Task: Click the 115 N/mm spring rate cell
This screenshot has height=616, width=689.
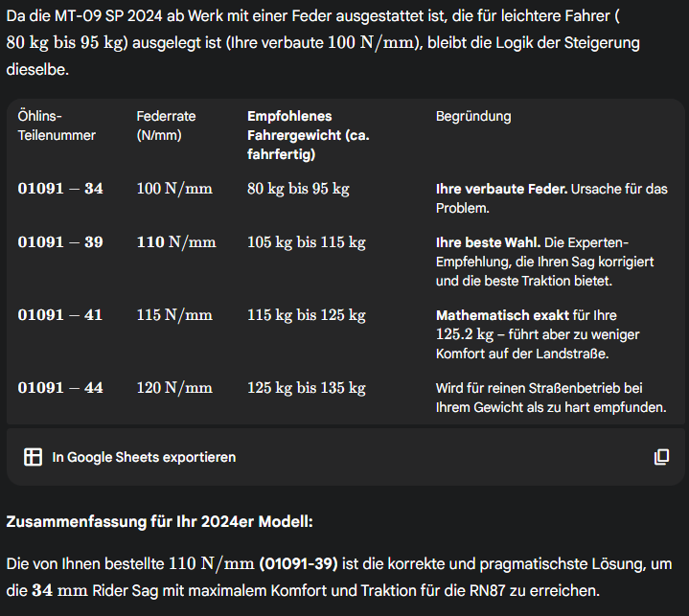Action: coord(174,315)
